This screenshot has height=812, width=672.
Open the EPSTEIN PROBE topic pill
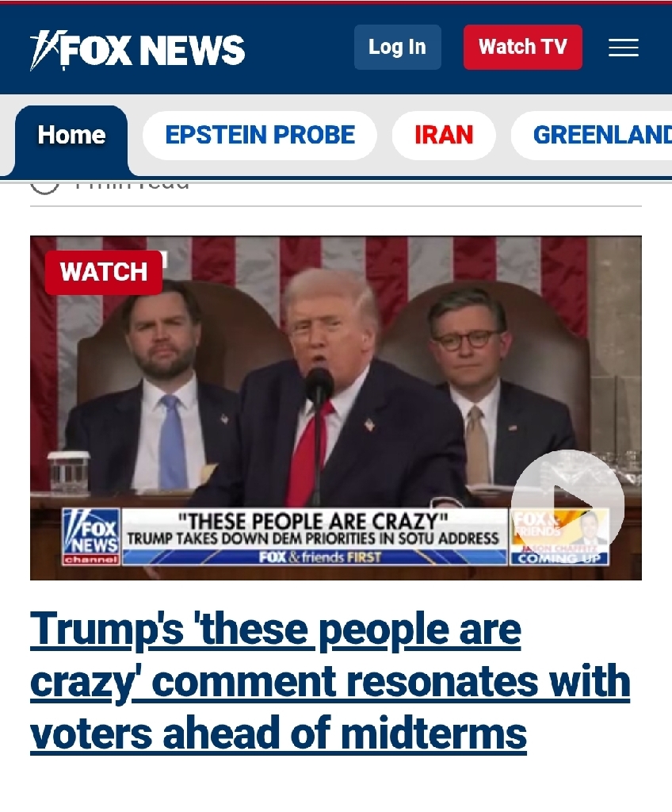(260, 135)
